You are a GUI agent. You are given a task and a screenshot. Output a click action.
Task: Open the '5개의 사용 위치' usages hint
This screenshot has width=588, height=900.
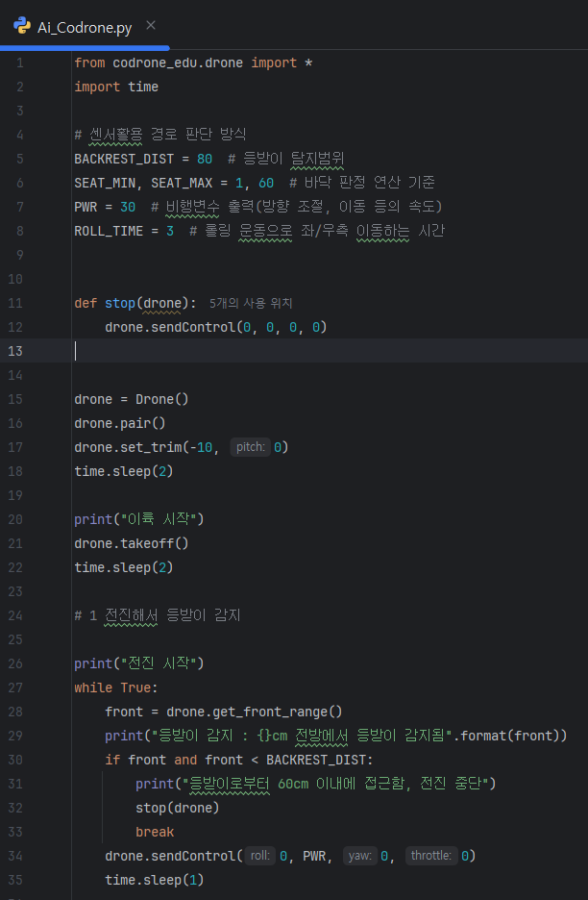point(251,303)
